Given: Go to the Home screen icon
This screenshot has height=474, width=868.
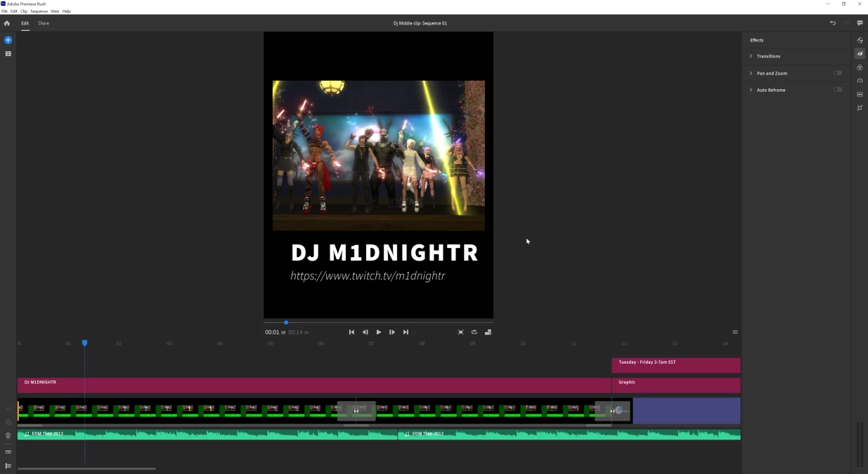Looking at the screenshot, I should coord(7,23).
